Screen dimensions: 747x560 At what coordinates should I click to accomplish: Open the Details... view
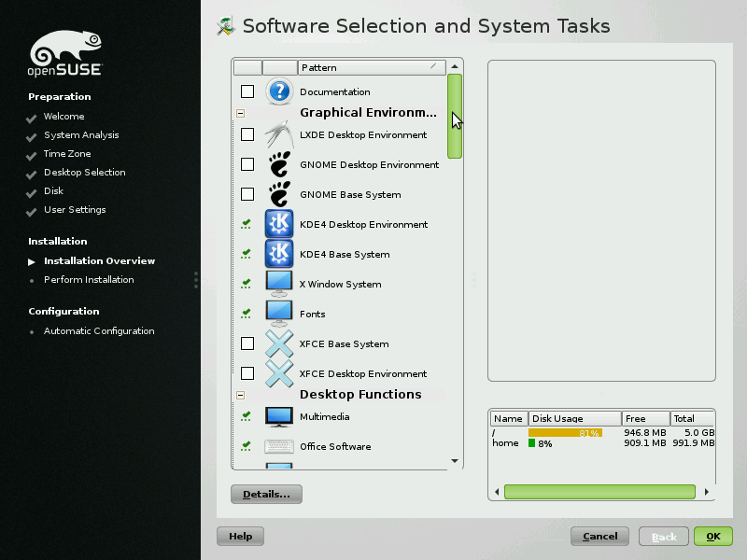point(266,494)
